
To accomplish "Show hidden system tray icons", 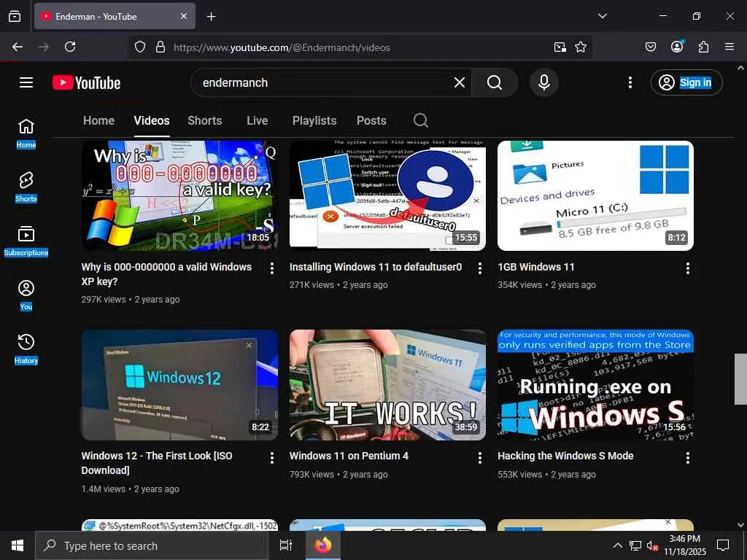I will tap(617, 545).
